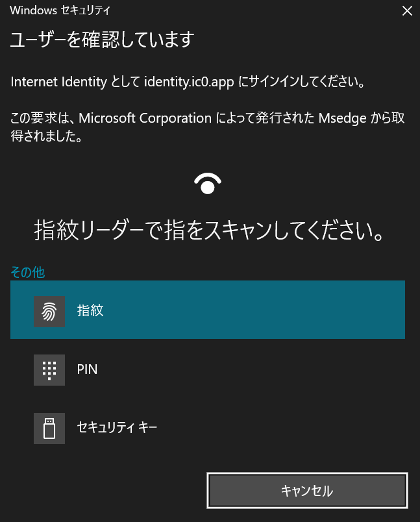
Task: Select the 指紋 sign-in option label
Action: point(90,310)
